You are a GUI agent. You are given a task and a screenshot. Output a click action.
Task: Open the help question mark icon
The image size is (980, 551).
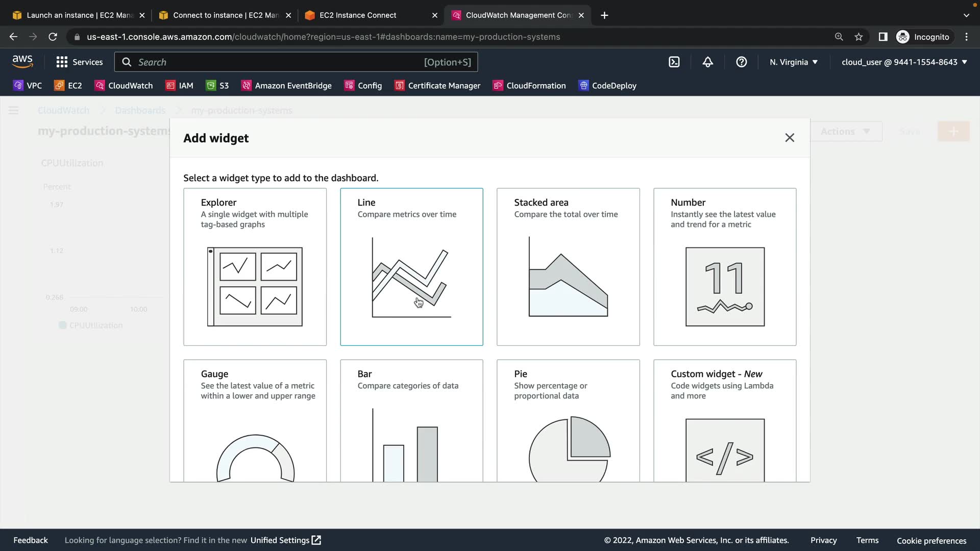741,62
